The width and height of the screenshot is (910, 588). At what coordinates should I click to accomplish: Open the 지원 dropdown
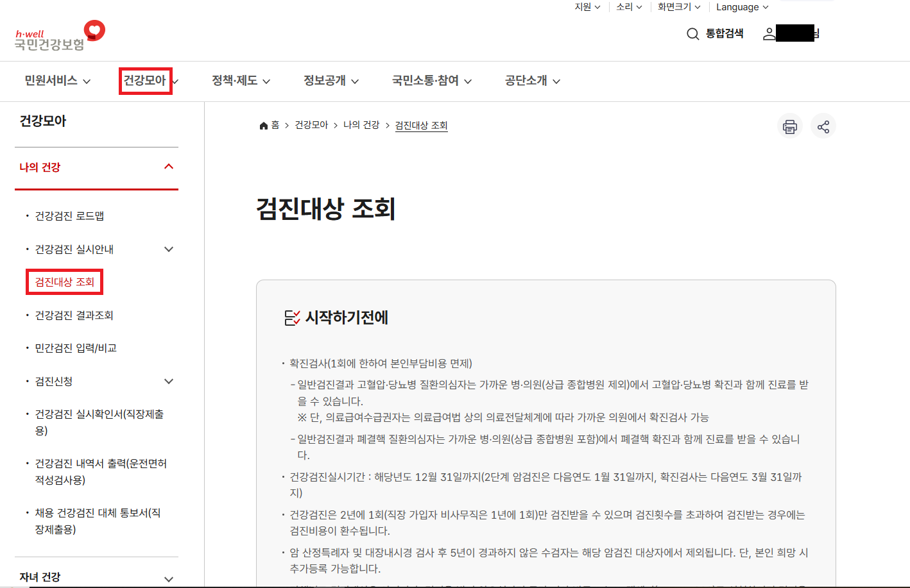[x=586, y=7]
